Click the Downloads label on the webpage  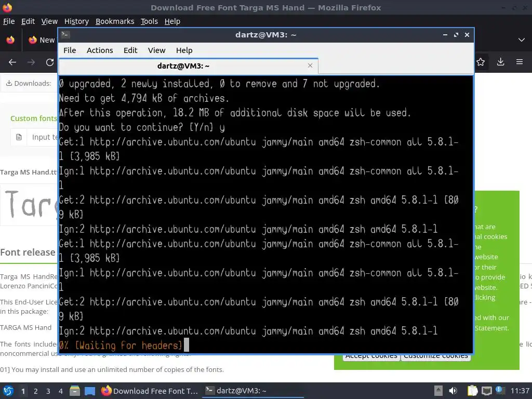tap(29, 84)
